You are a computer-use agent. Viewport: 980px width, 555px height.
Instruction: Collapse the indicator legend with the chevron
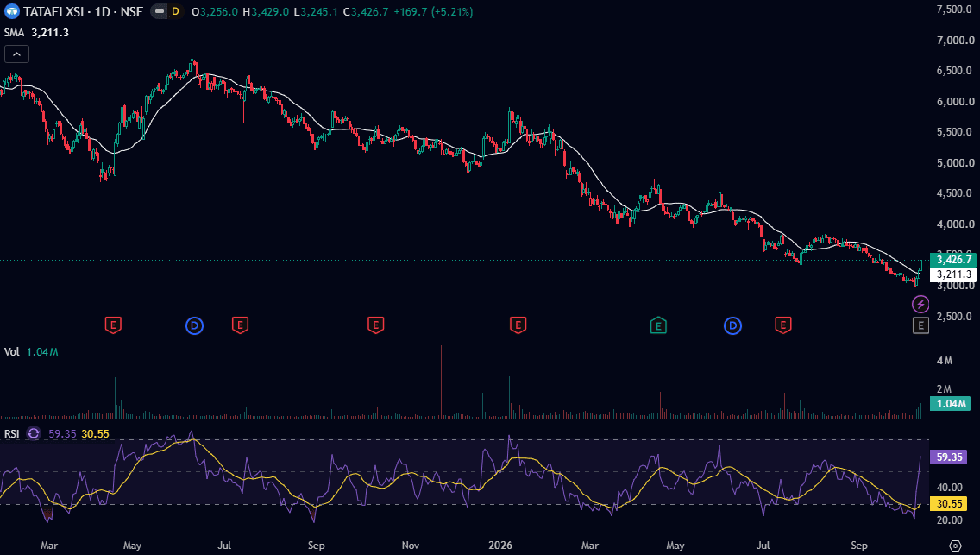[17, 54]
